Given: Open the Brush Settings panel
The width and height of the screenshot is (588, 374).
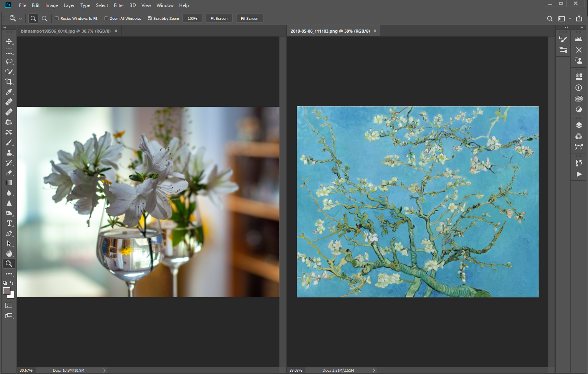Looking at the screenshot, I should point(563,39).
